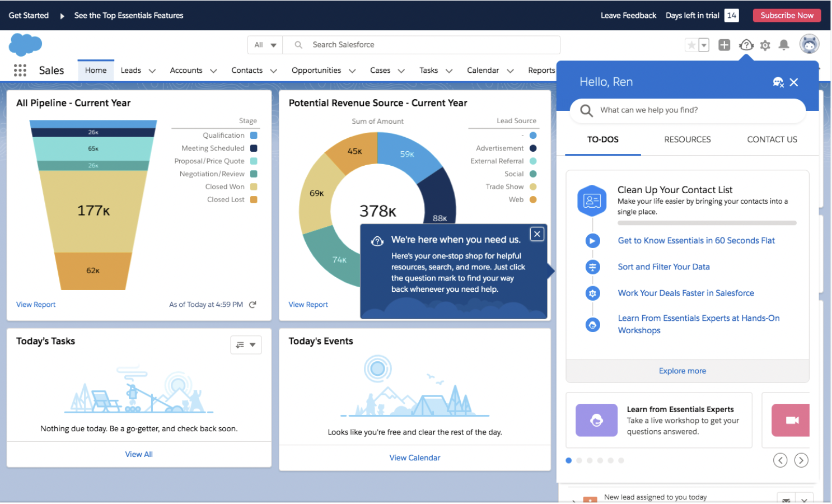Toggle the Help question mark icon

pos(746,45)
